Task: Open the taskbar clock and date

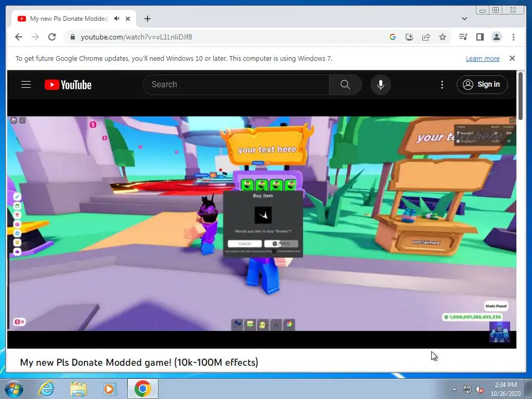Action: (506, 389)
